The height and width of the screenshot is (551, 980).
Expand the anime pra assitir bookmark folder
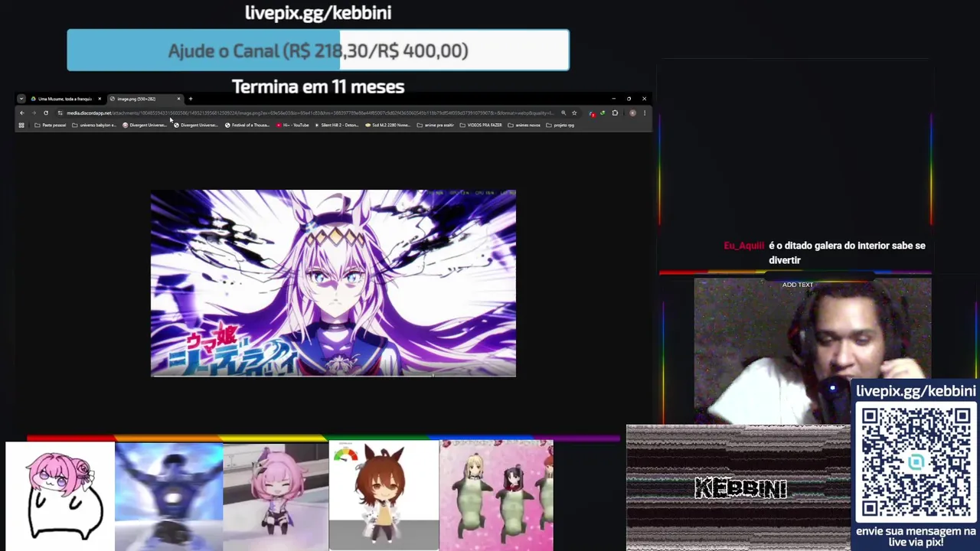point(435,125)
